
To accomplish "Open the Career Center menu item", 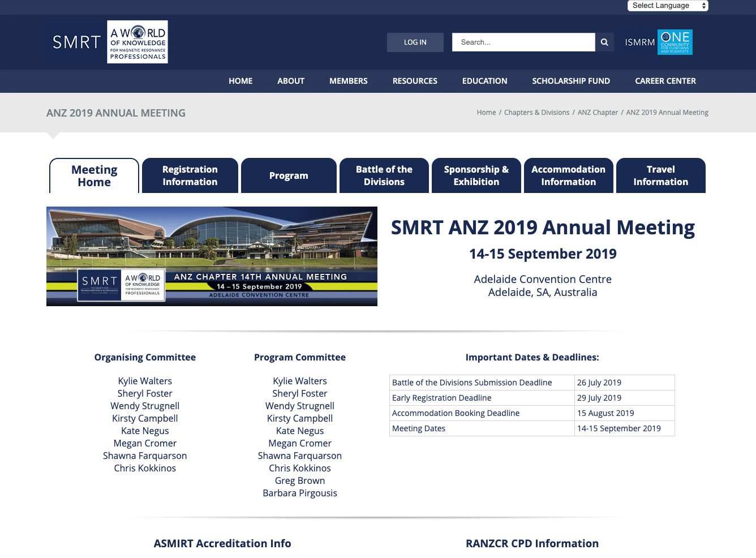I will point(665,81).
